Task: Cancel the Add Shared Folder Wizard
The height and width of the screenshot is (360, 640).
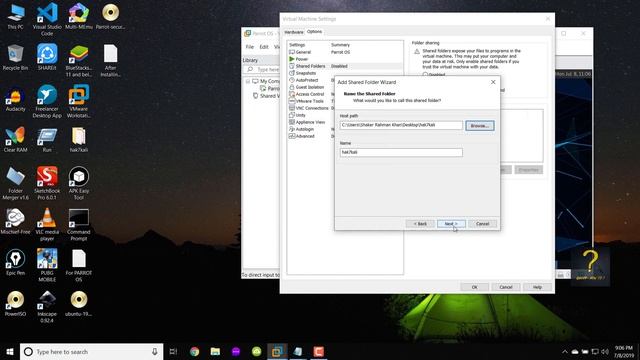Action: tap(482, 224)
